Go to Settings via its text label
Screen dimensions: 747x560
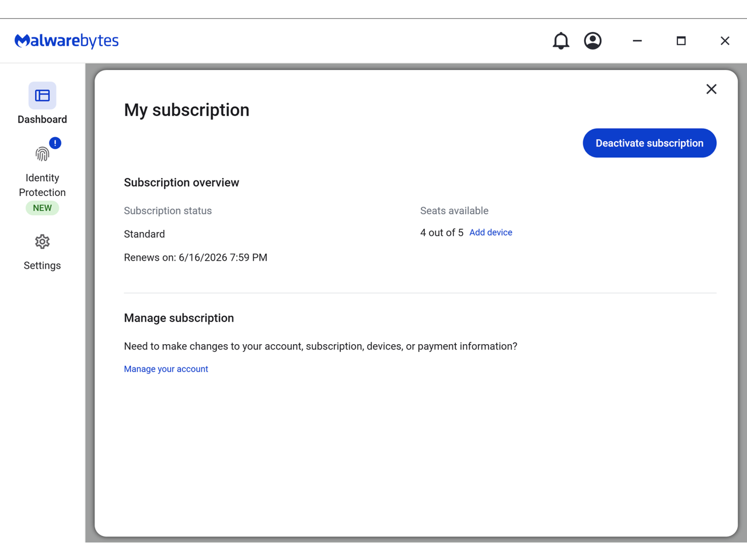(x=42, y=265)
